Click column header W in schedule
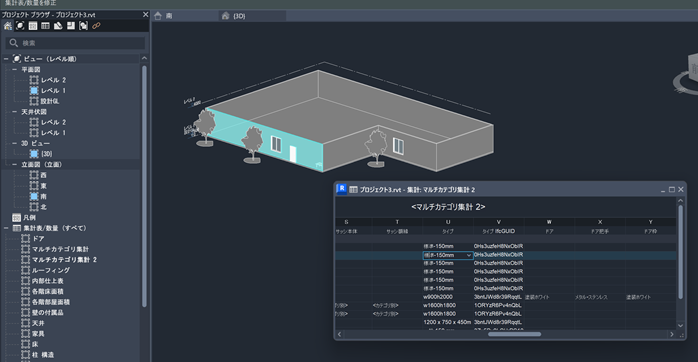This screenshot has height=362, width=698. (549, 222)
